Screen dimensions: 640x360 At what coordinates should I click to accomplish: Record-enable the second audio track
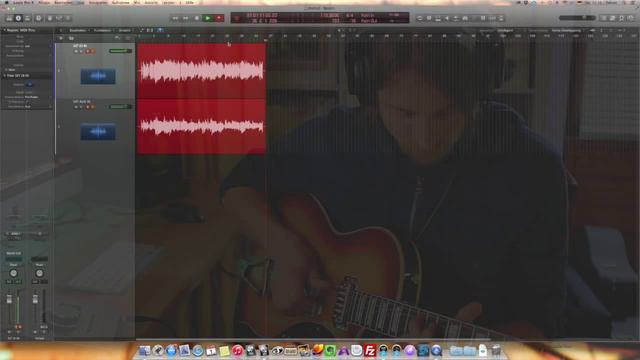87,107
